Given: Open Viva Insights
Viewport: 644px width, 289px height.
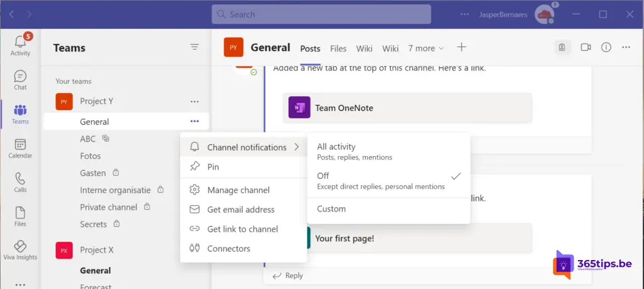Looking at the screenshot, I should coord(20,251).
